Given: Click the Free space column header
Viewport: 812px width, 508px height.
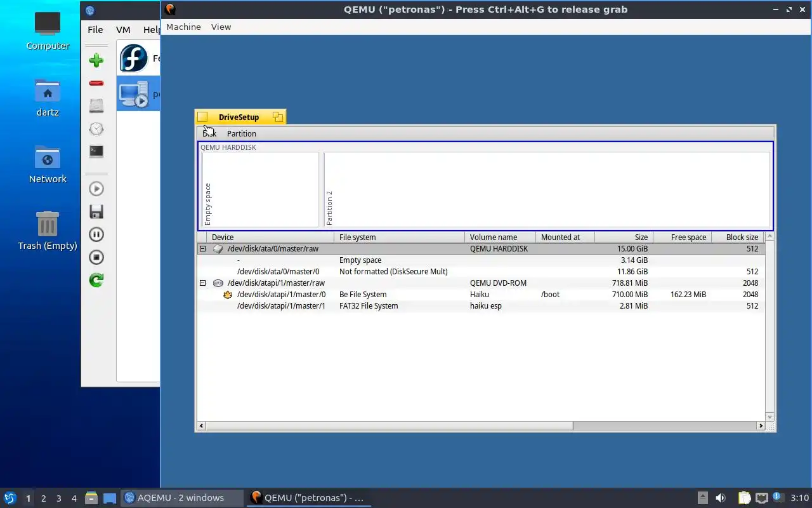Looking at the screenshot, I should [681, 237].
